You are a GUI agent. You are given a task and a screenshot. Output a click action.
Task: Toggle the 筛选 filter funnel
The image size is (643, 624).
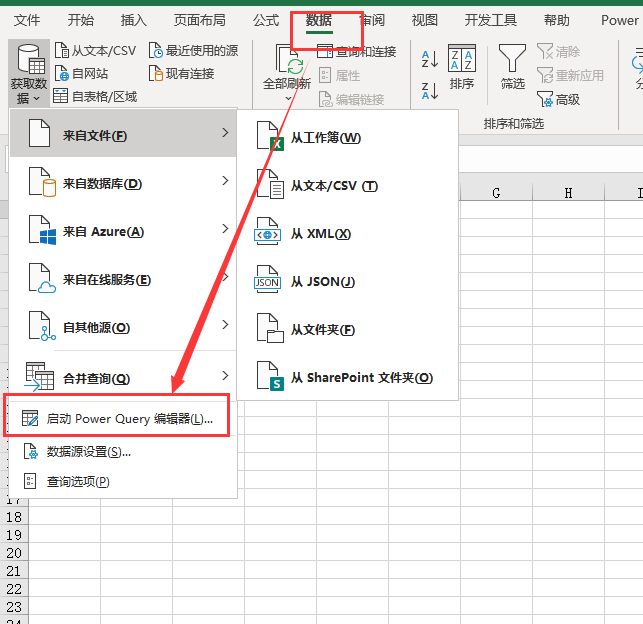pyautogui.click(x=513, y=67)
